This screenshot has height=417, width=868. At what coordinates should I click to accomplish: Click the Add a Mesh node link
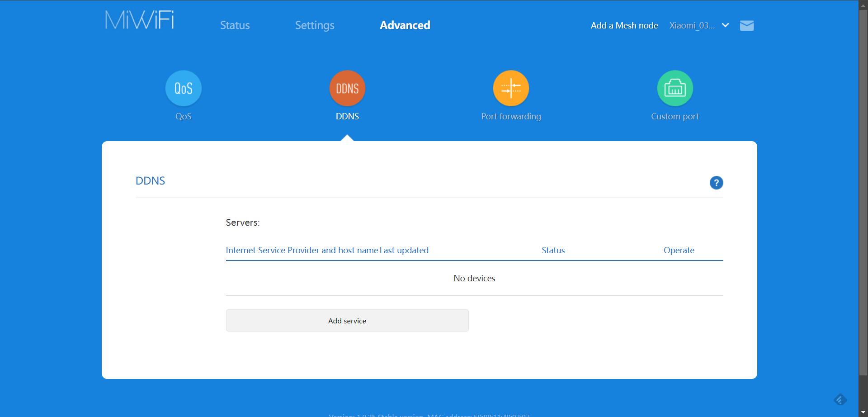pos(624,26)
